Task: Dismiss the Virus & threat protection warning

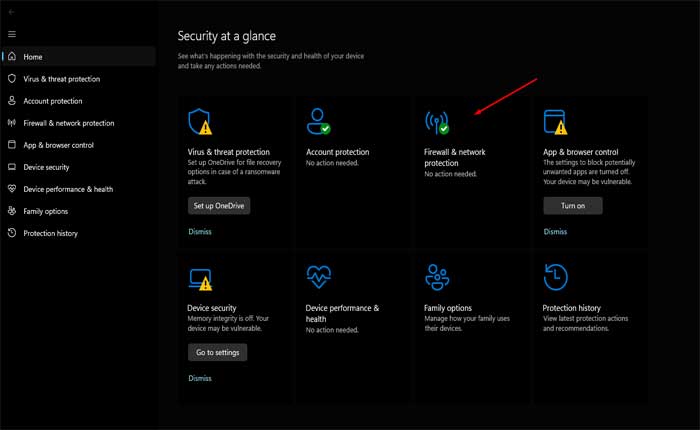Action: tap(200, 231)
